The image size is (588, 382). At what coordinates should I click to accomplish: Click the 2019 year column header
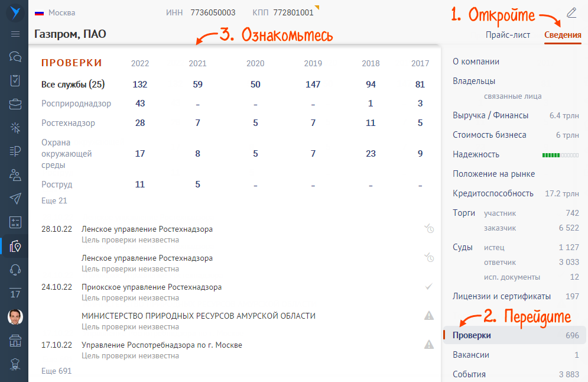tap(313, 63)
